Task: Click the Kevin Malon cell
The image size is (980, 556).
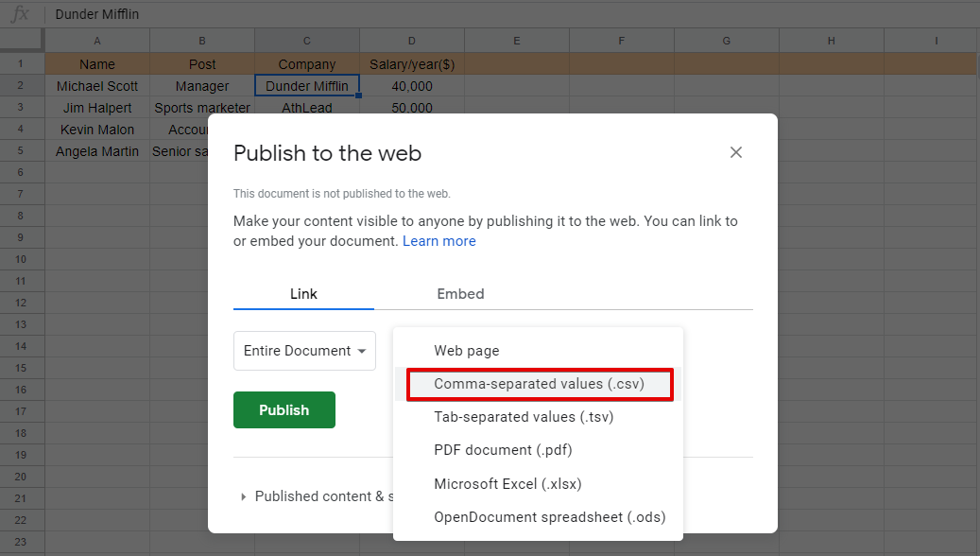Action: [x=97, y=130]
